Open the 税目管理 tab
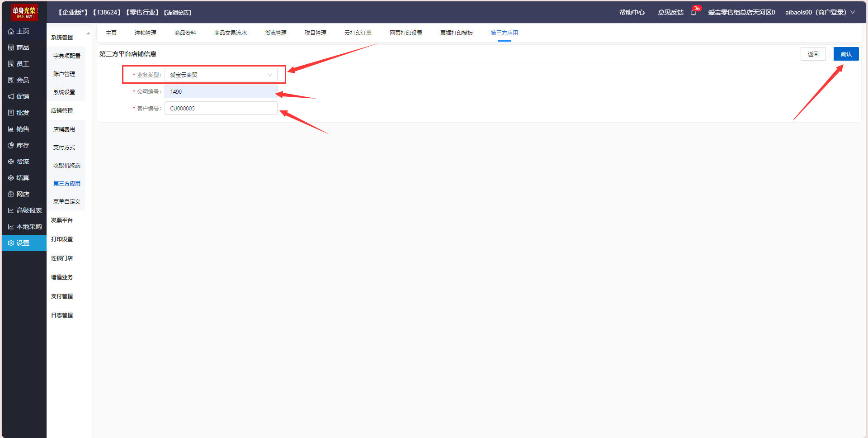Viewport: 868px width, 438px height. 316,33
